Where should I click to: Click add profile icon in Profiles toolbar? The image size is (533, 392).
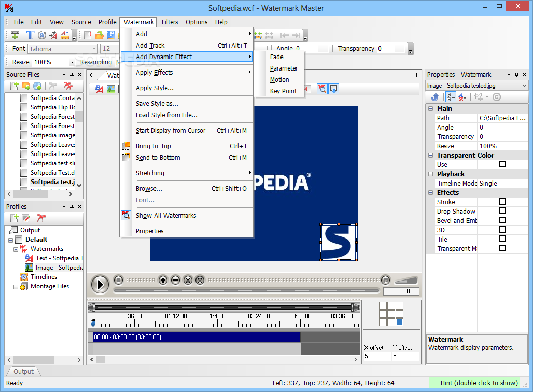point(15,218)
